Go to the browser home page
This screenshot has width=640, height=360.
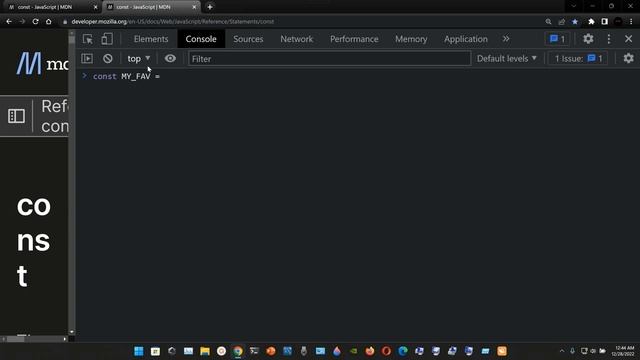tap(49, 22)
